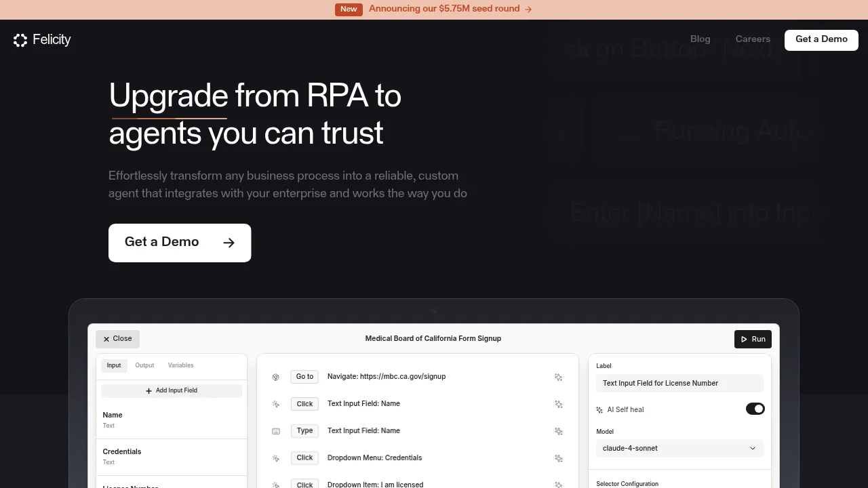Click the arrow icon in the seed round announcement
The image size is (868, 488).
click(x=528, y=9)
